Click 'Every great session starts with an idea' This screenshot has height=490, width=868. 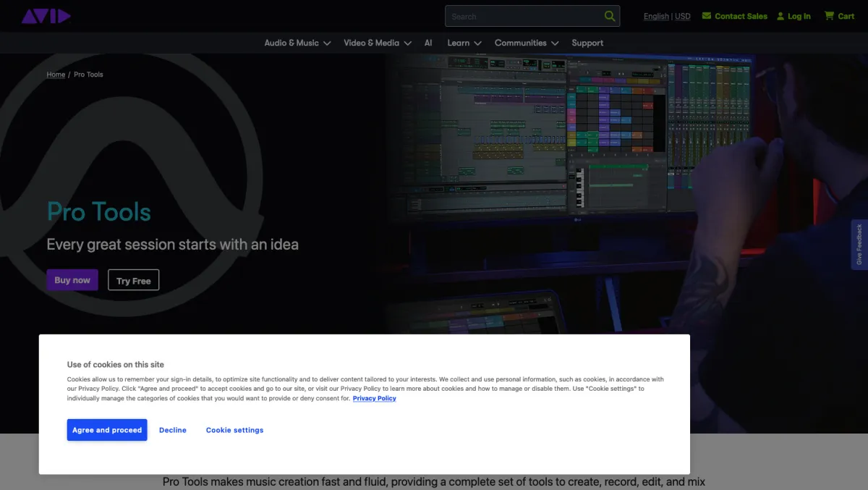[173, 244]
